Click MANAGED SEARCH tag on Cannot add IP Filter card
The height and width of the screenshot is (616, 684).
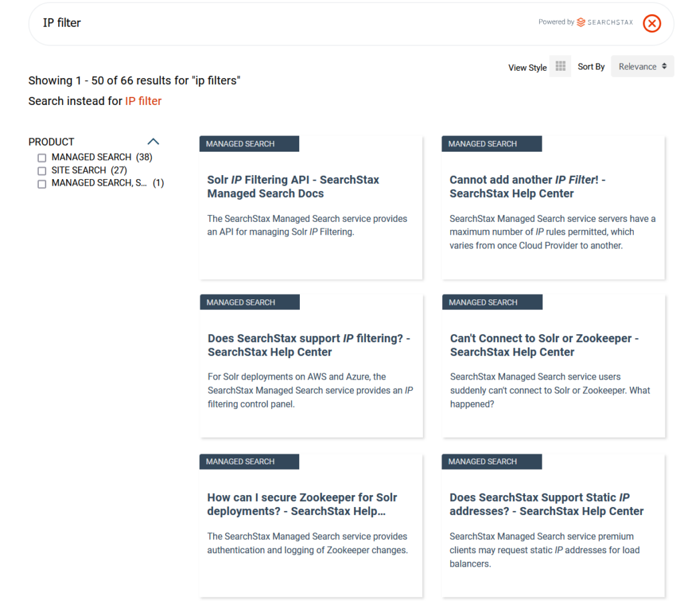(x=492, y=144)
